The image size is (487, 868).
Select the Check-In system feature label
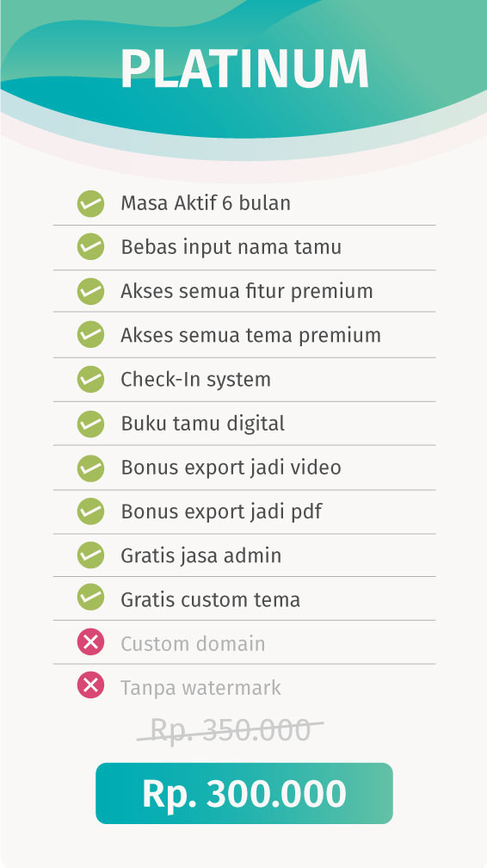[x=196, y=380]
